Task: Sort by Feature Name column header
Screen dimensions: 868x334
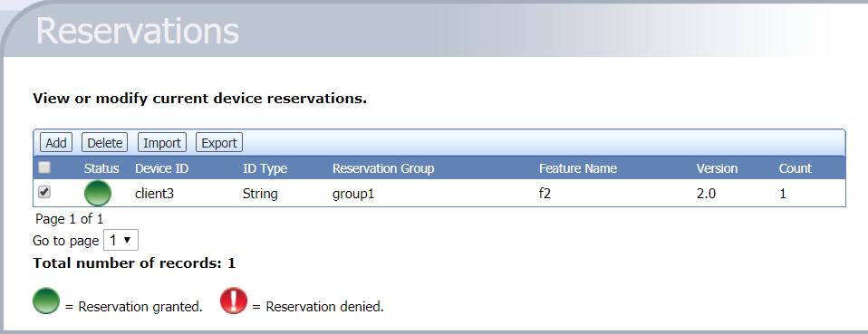Action: point(578,168)
